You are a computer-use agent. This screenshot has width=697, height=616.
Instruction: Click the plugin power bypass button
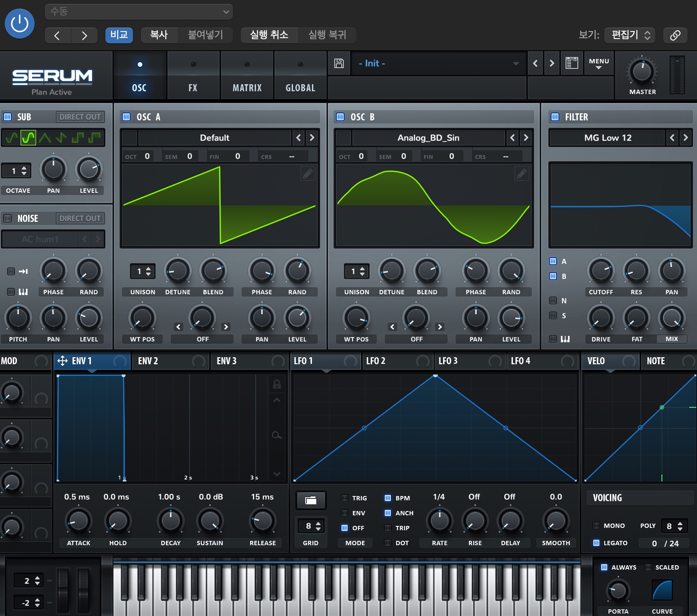(x=20, y=24)
